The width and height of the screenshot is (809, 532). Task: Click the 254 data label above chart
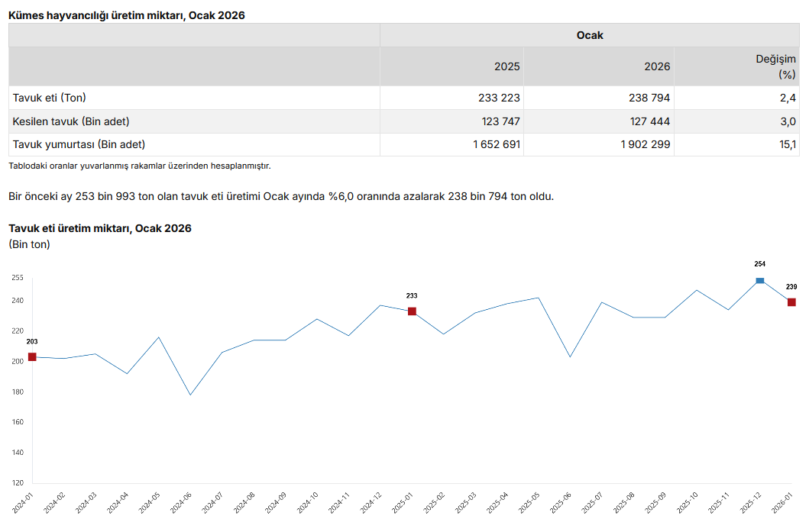click(759, 264)
